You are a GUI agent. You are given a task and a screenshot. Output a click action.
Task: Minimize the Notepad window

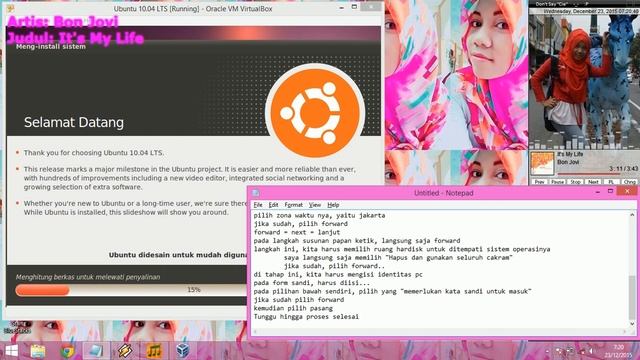[x=598, y=191]
